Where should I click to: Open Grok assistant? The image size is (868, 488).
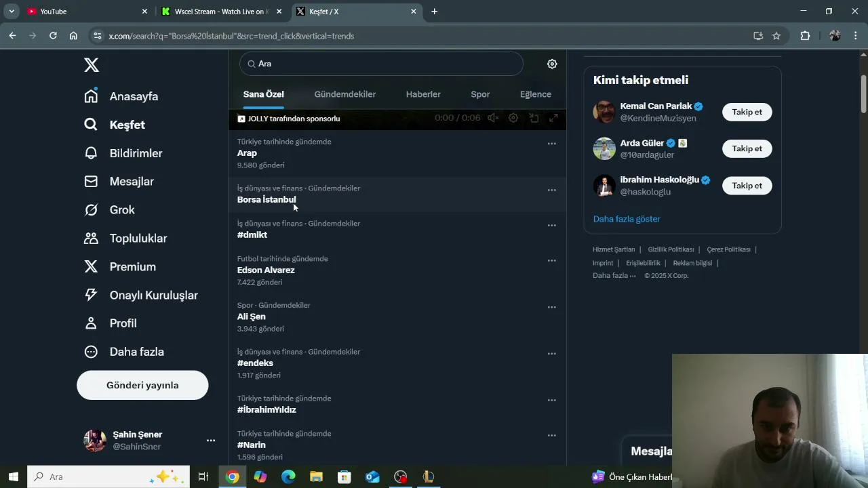[x=109, y=210]
